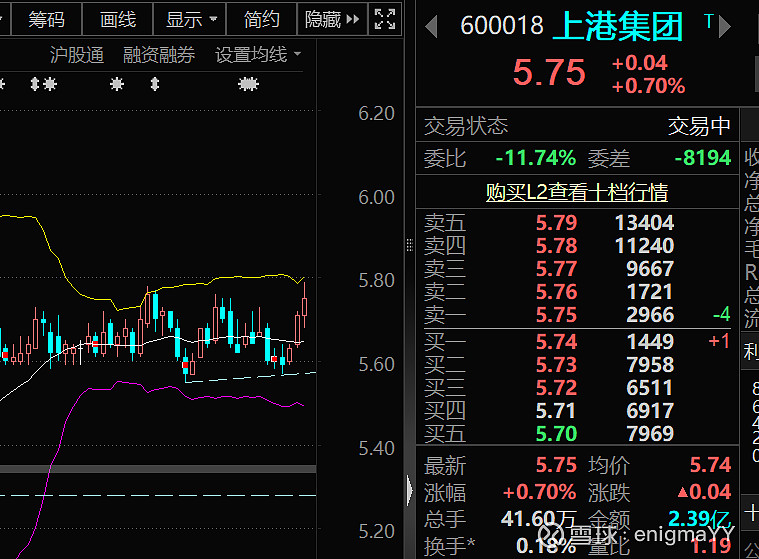
Task: Select 卖四 price 5.78 row
Action: 577,246
